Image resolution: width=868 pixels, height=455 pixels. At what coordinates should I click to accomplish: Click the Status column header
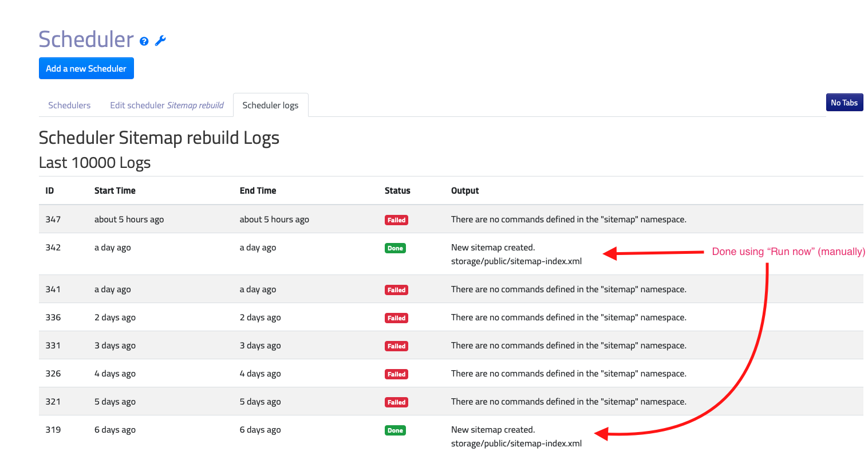[397, 191]
